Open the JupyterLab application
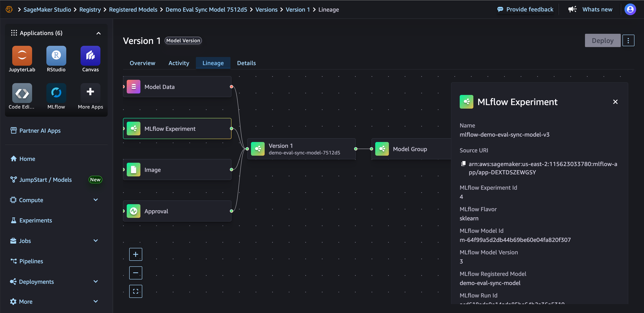644x313 pixels. [x=22, y=56]
